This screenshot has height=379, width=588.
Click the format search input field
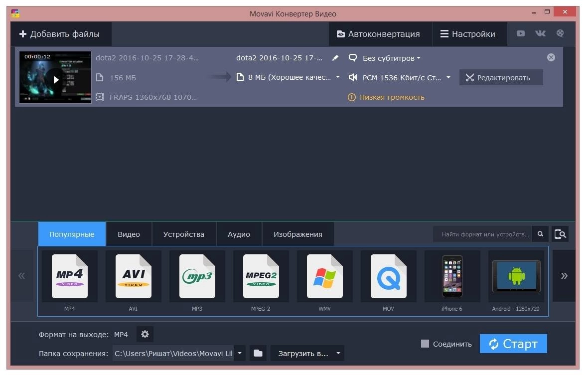coord(482,234)
